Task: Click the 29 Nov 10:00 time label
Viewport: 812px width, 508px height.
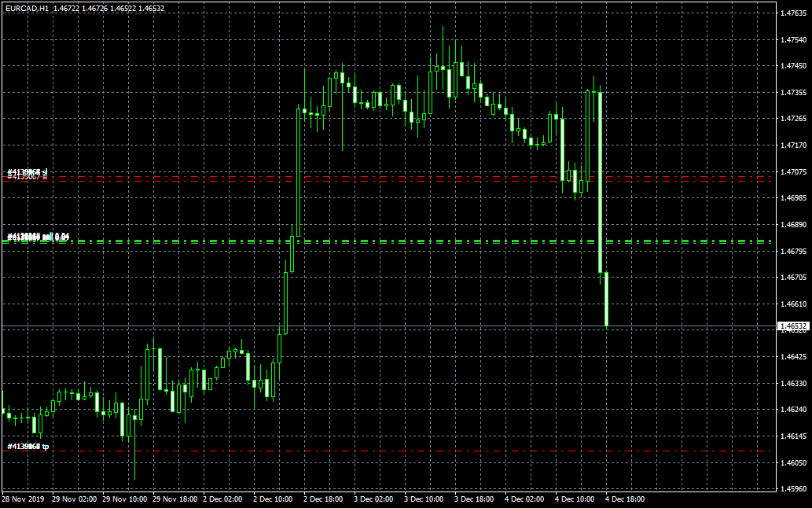Action: coord(124,499)
